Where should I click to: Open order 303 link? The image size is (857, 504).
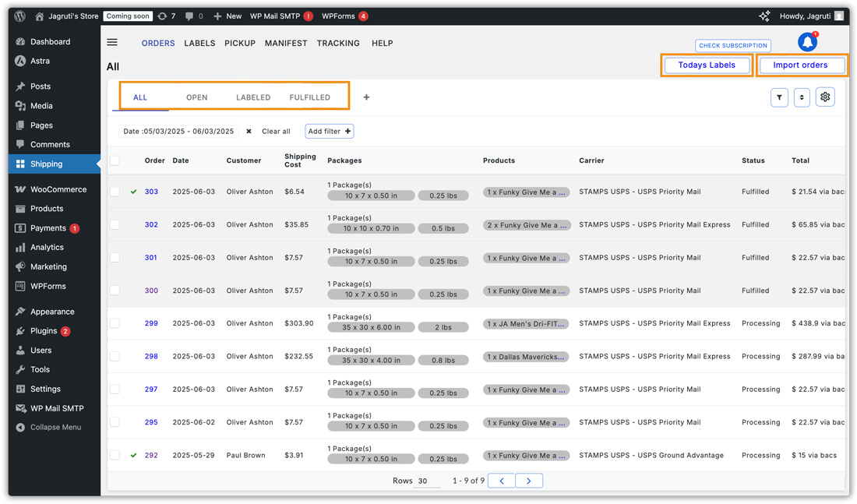[x=151, y=192]
